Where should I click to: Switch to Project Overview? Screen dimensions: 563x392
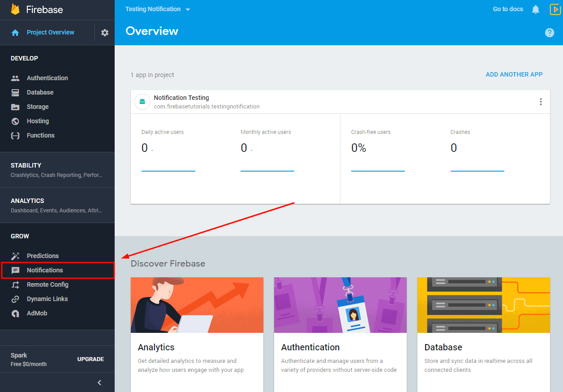(x=50, y=32)
